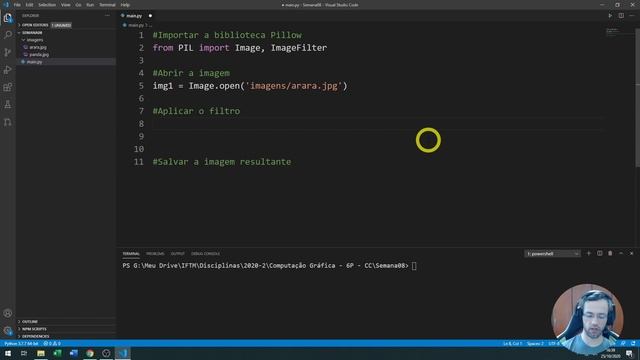This screenshot has width=640, height=360.
Task: Open editor More Actions ellipsis
Action: (632, 16)
